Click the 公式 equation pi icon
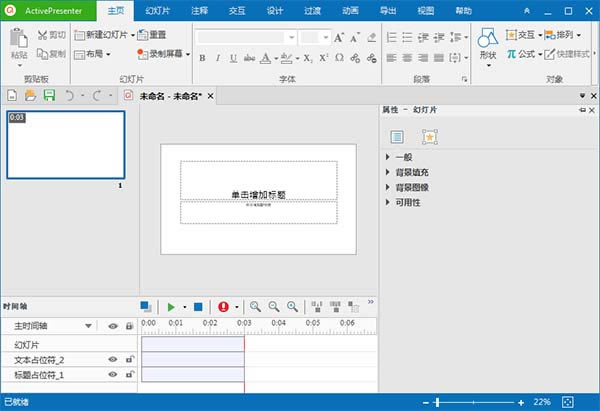600x411 pixels. click(x=512, y=54)
